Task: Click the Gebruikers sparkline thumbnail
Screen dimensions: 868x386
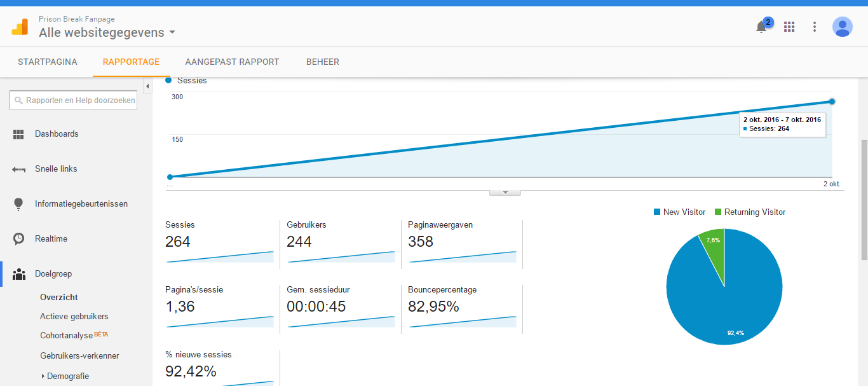Action: pyautogui.click(x=341, y=257)
